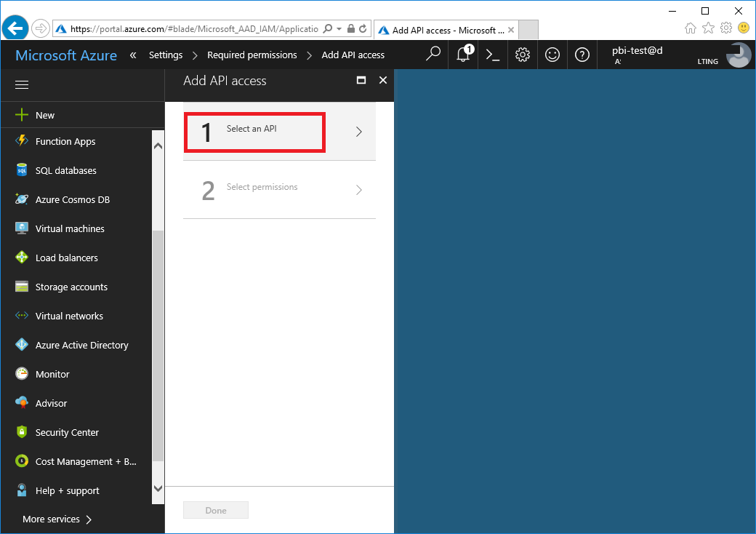Screen dimensions: 756x534
Task: Click sidebar scroll up arrow
Action: 158,146
